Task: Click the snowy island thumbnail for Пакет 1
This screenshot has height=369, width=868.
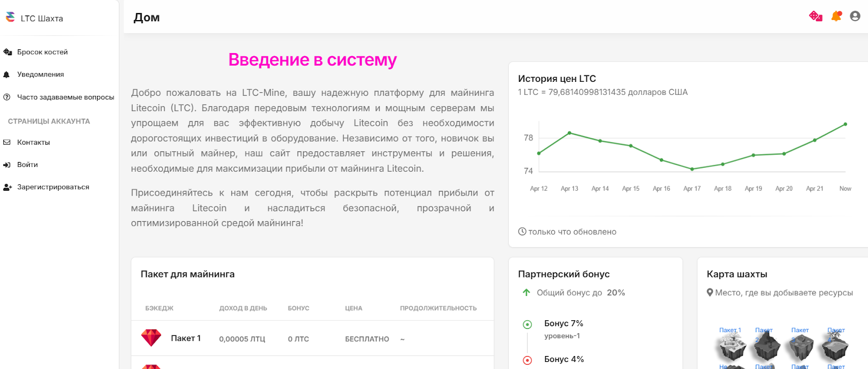Action: (x=731, y=348)
